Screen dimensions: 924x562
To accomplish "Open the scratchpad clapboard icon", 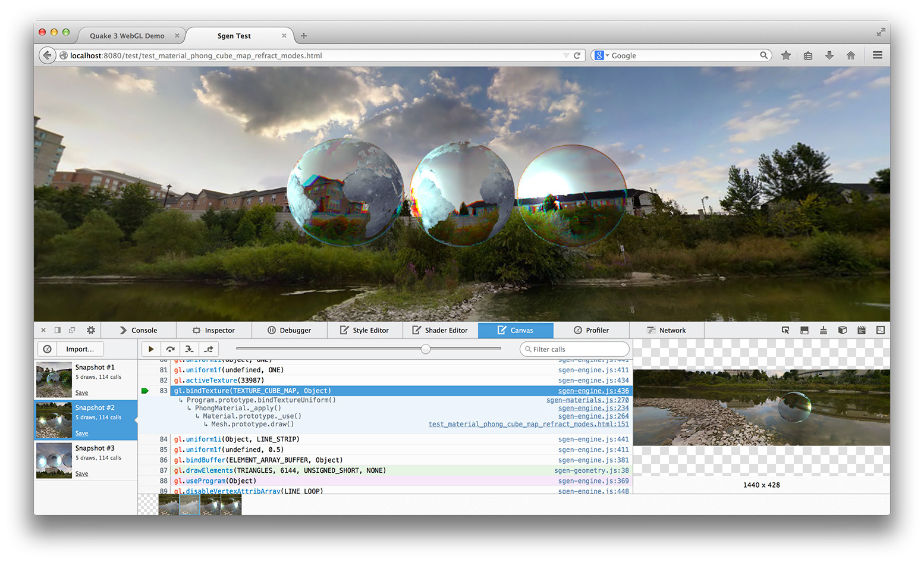I will 862,330.
